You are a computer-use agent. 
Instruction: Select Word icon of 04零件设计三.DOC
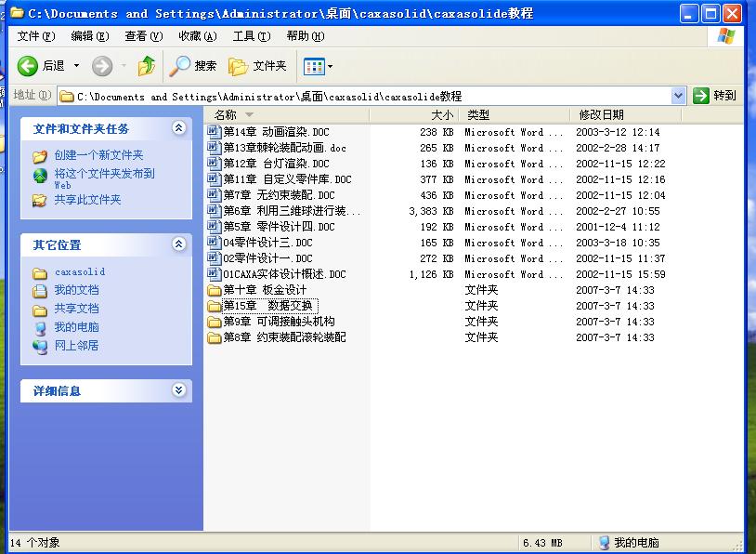click(214, 243)
